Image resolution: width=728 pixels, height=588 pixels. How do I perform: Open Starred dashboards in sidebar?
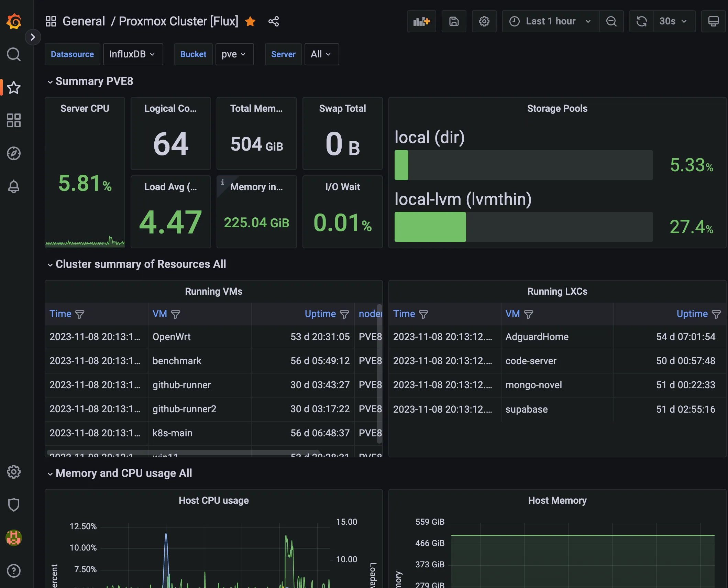pyautogui.click(x=14, y=88)
